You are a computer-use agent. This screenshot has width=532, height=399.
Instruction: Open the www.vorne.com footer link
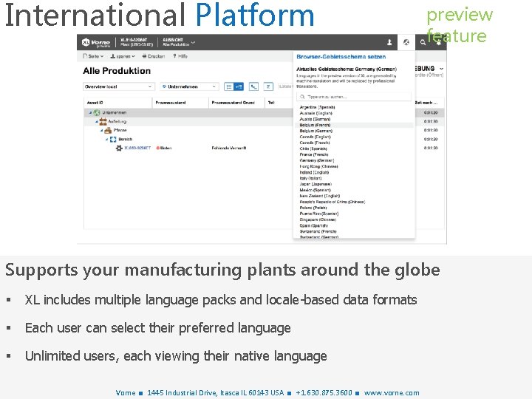(392, 392)
